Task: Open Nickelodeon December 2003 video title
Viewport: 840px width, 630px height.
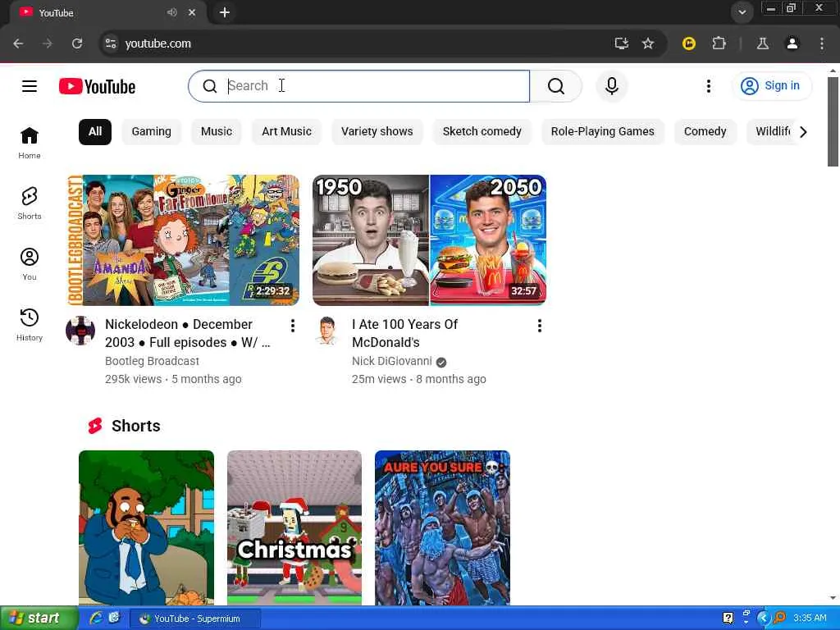Action: (x=188, y=333)
